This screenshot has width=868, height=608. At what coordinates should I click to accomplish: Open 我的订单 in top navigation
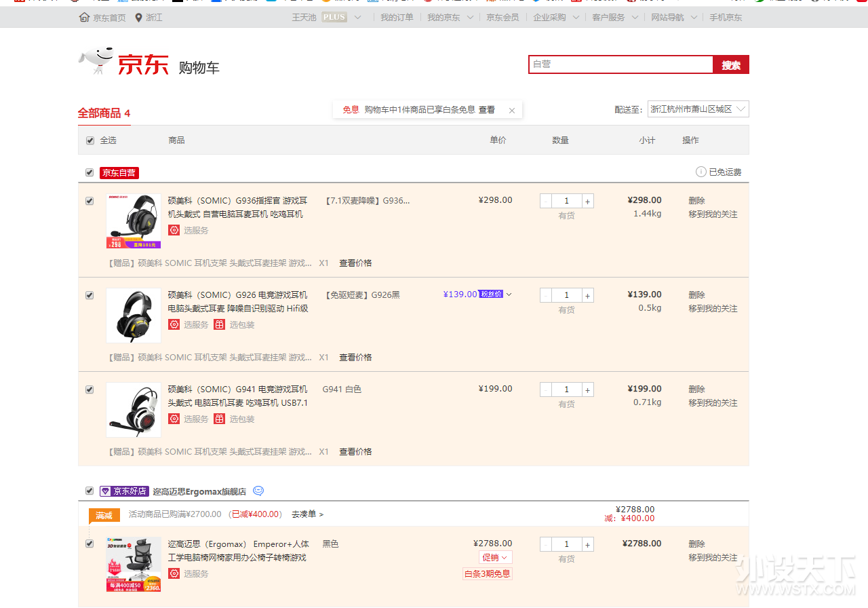tap(397, 17)
